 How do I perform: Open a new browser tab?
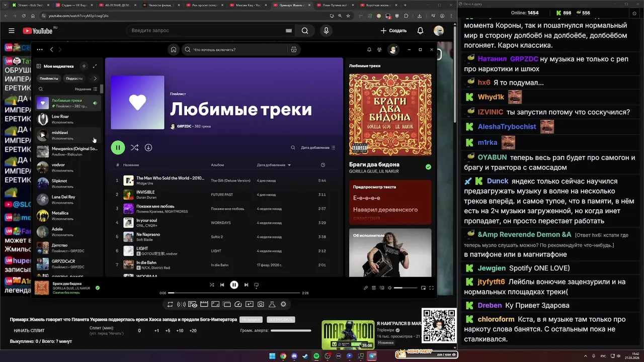pyautogui.click(x=405, y=5)
